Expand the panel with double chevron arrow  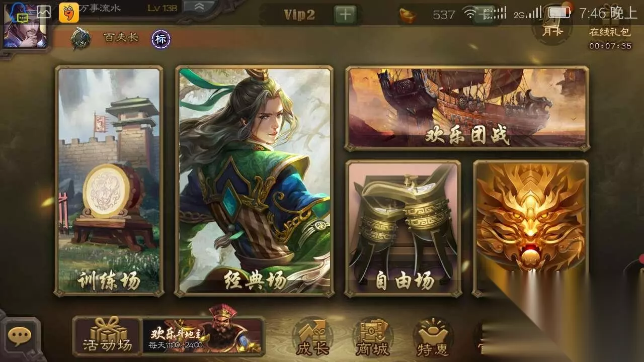point(199,7)
